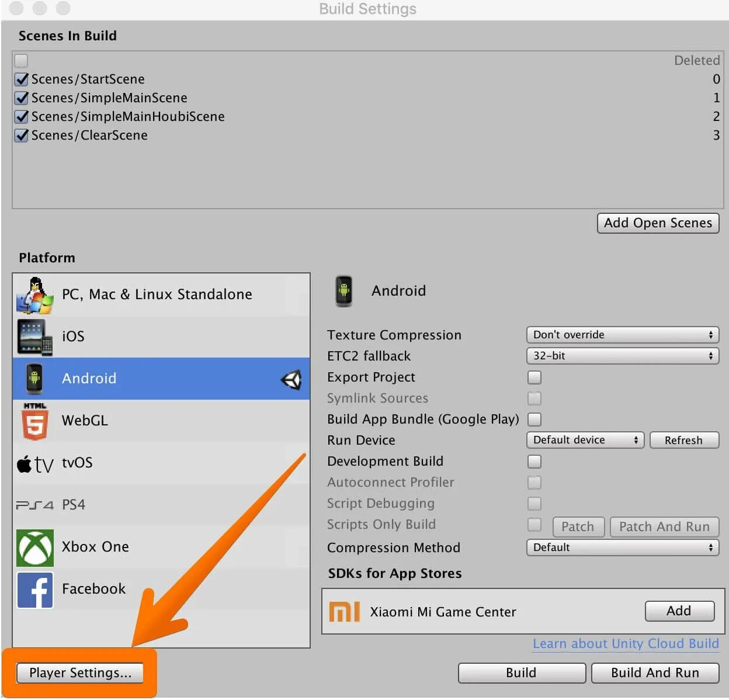Toggle the Symlink Sources checkbox
The height and width of the screenshot is (700, 729).
click(x=534, y=398)
